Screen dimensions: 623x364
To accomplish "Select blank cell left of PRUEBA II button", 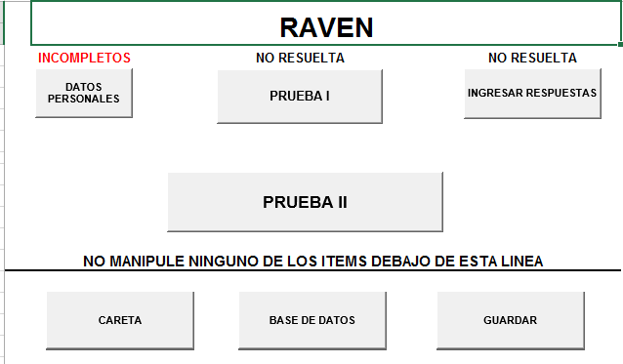I will (85, 202).
